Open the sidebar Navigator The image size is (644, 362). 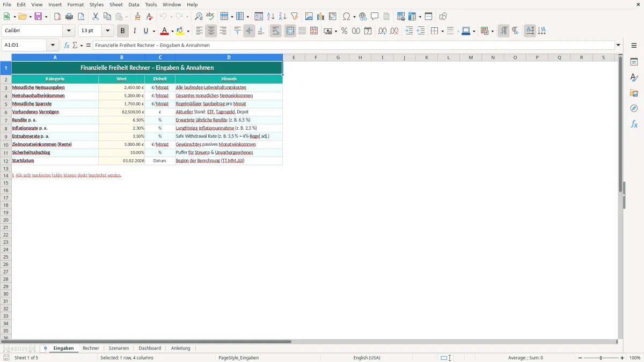pos(634,109)
